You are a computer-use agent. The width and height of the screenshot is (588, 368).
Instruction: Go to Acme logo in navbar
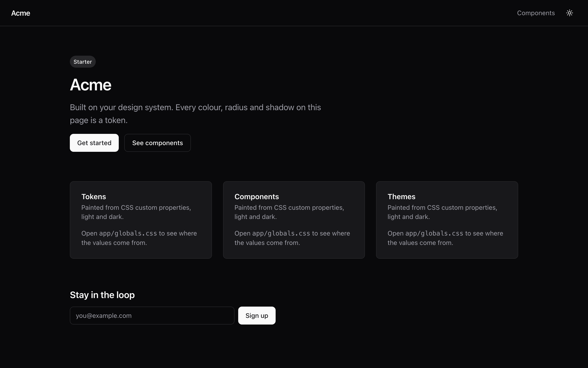click(21, 13)
